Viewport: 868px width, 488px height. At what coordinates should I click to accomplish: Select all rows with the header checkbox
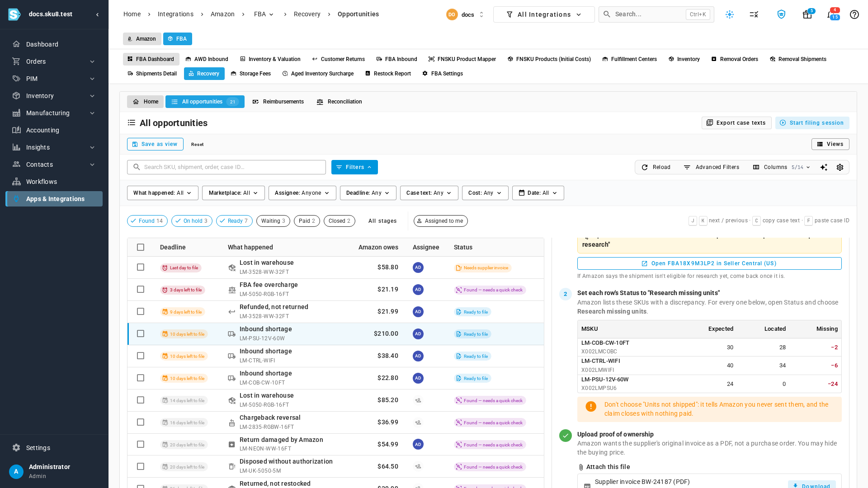(x=141, y=247)
